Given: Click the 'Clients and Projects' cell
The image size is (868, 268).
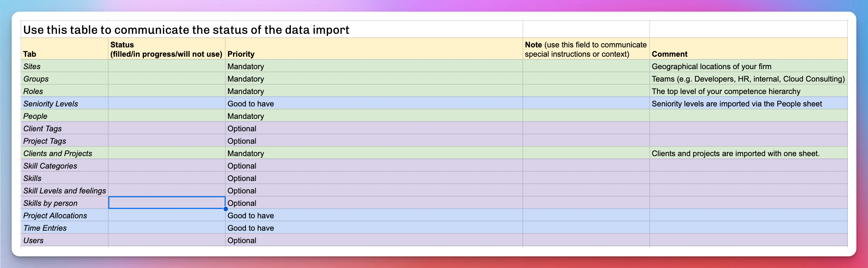Looking at the screenshot, I should [x=64, y=153].
